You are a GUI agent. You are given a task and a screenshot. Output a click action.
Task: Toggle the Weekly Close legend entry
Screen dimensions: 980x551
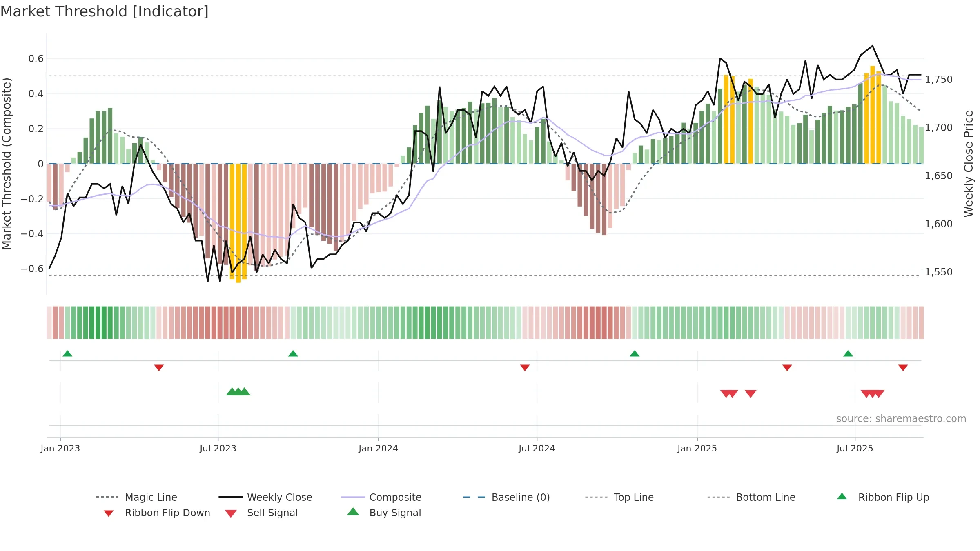265,497
